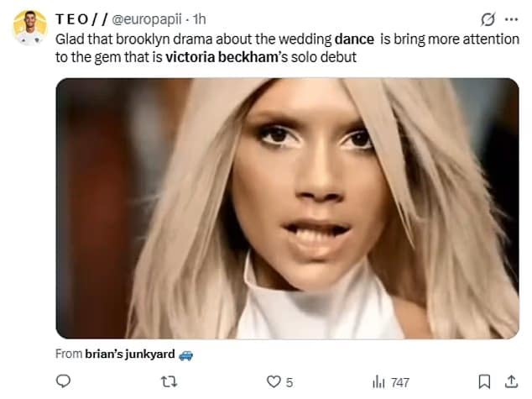Click the 1h timestamp to open tweet
The image size is (532, 399).
click(199, 18)
